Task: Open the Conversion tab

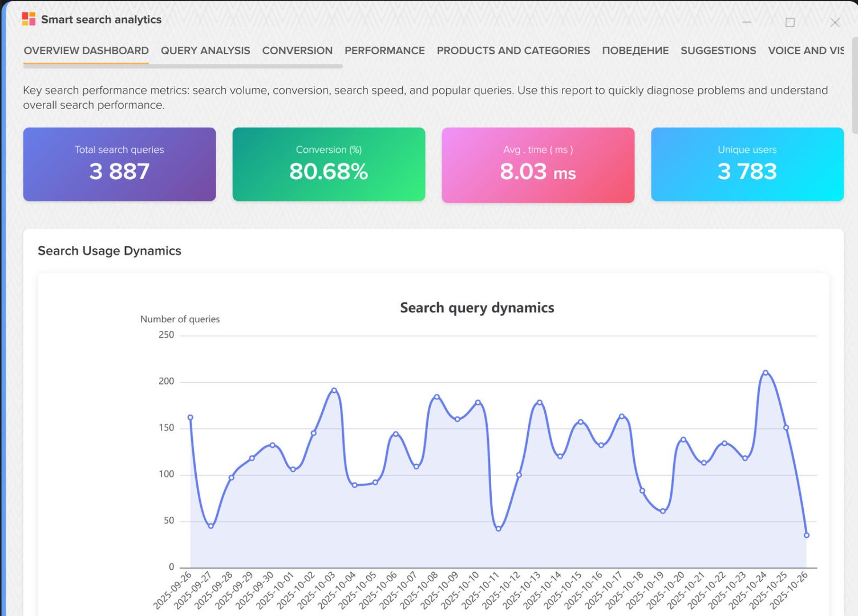Action: point(297,51)
